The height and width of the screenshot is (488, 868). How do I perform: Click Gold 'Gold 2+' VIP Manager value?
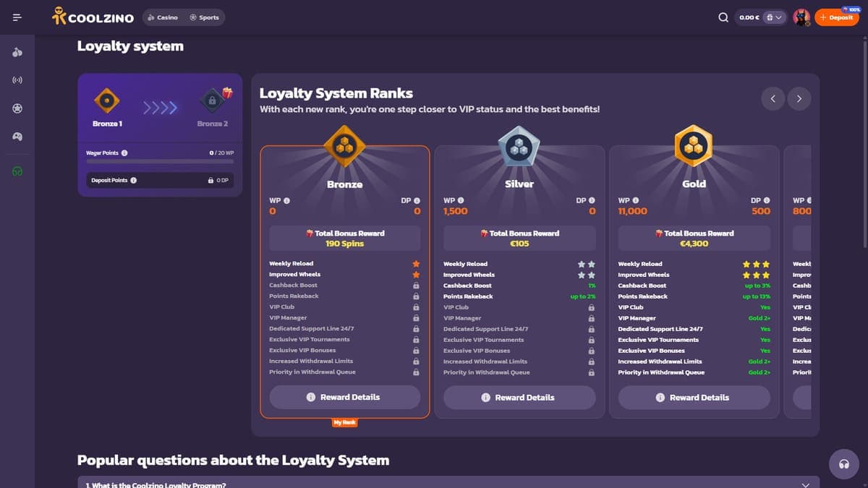pyautogui.click(x=759, y=318)
